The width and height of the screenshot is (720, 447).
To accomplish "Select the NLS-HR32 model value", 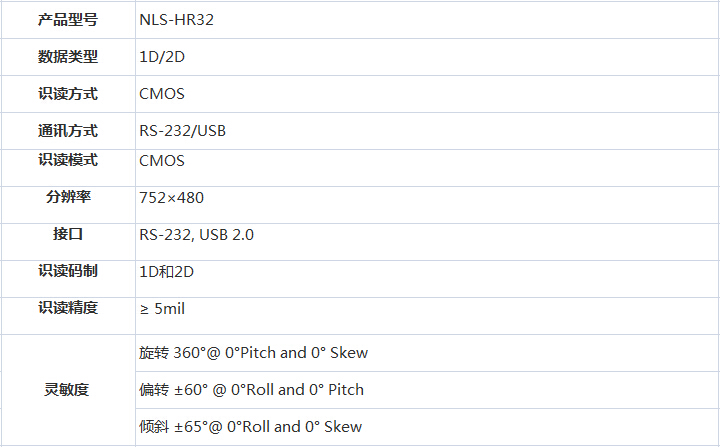I will pos(176,19).
